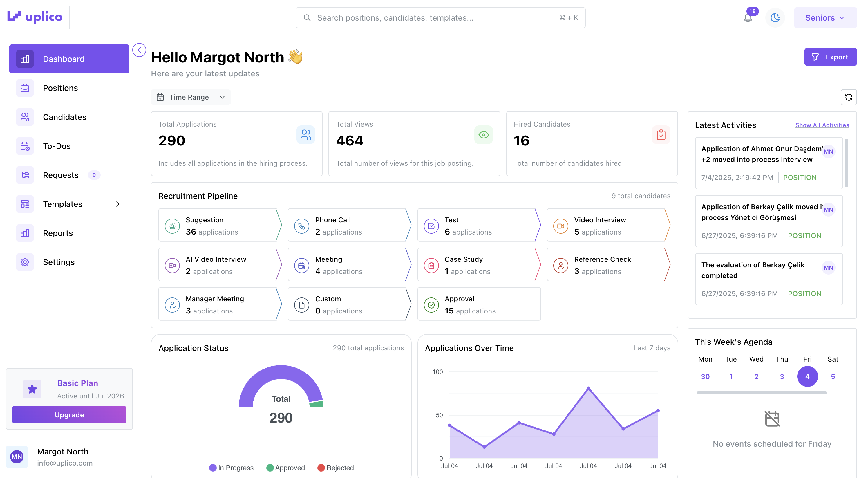Image resolution: width=868 pixels, height=478 pixels.
Task: Click the Total Applications people icon
Action: coord(305,135)
